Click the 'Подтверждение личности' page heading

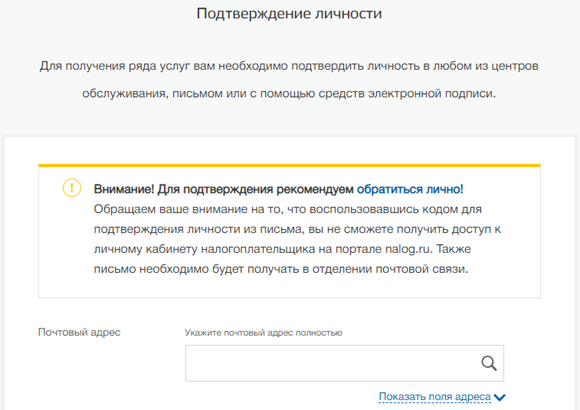(x=289, y=14)
